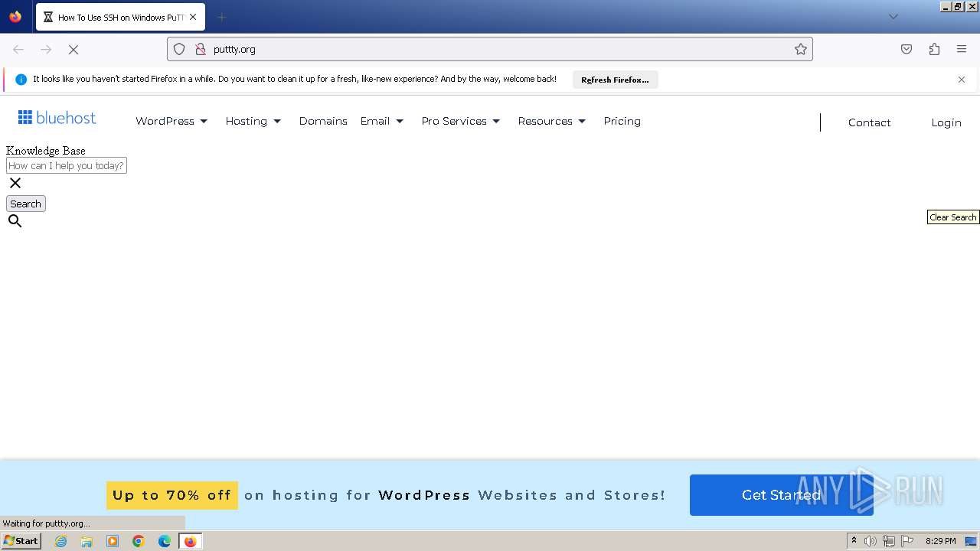The image size is (980, 551).
Task: Launch Microsoft Edge from taskbar
Action: 165,541
